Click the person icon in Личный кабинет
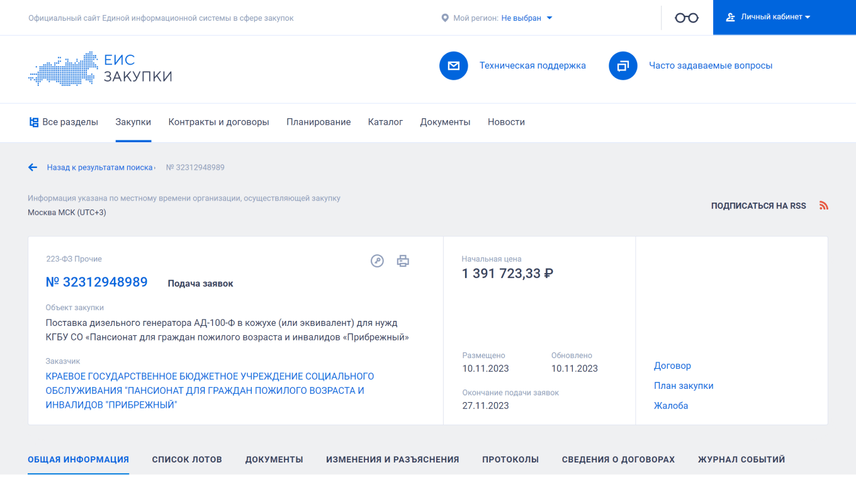The width and height of the screenshot is (856, 504). pos(729,17)
